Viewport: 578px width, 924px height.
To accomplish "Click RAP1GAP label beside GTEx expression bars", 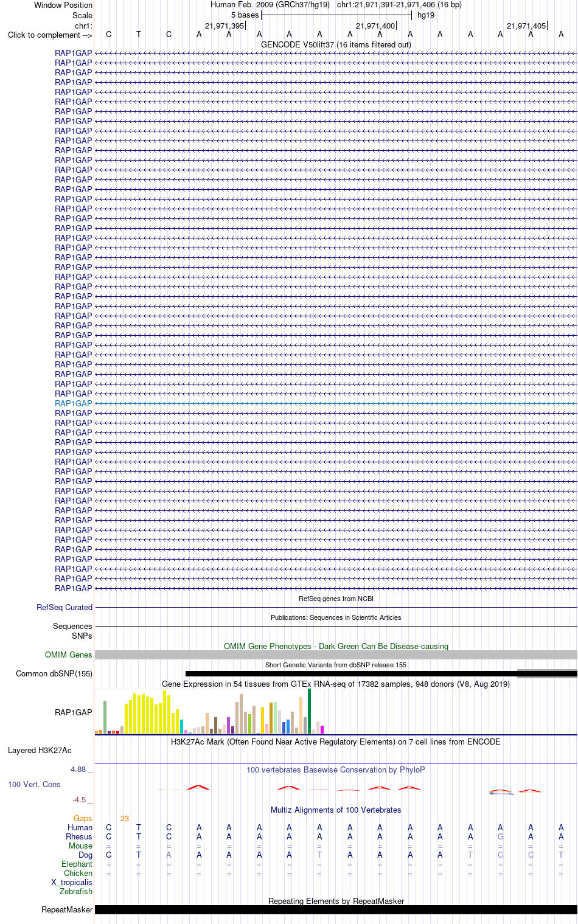I will pos(74,712).
